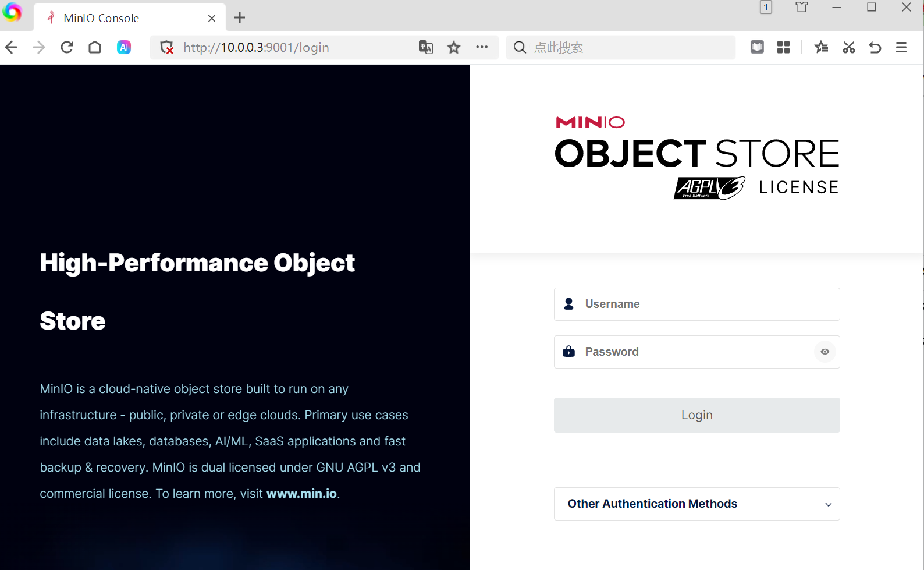The width and height of the screenshot is (924, 570).
Task: Open the address bar three-dot menu
Action: coord(482,47)
